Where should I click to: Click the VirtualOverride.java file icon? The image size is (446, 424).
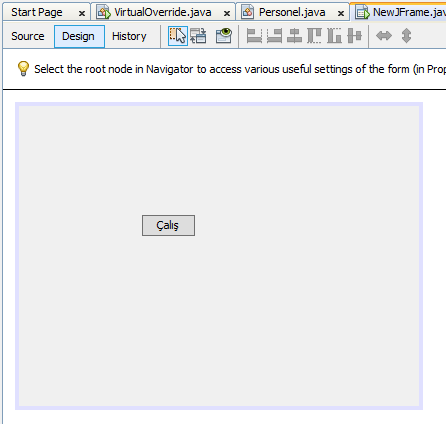click(x=104, y=13)
